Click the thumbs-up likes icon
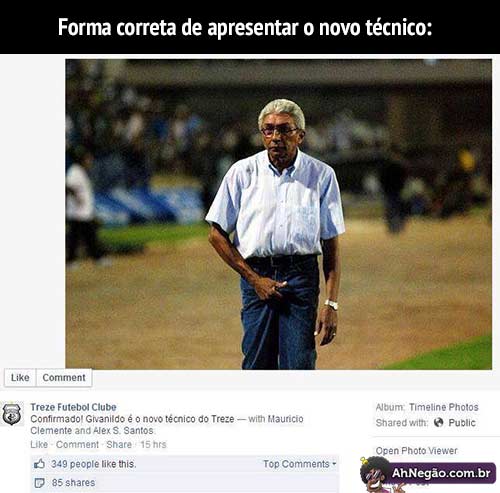 40,464
